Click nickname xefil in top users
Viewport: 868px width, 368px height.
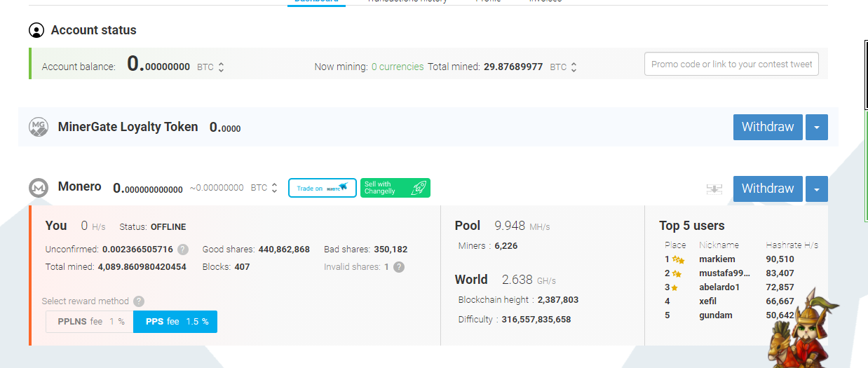pos(708,301)
